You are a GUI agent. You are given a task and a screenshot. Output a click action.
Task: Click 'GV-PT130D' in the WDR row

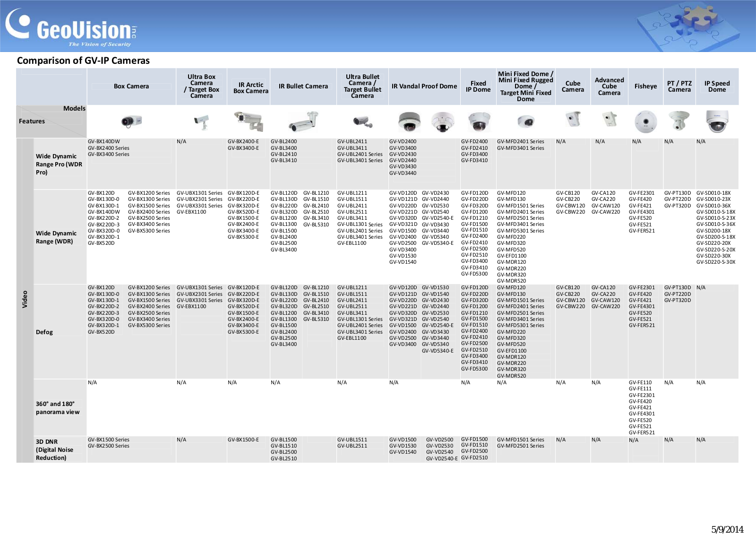click(678, 193)
